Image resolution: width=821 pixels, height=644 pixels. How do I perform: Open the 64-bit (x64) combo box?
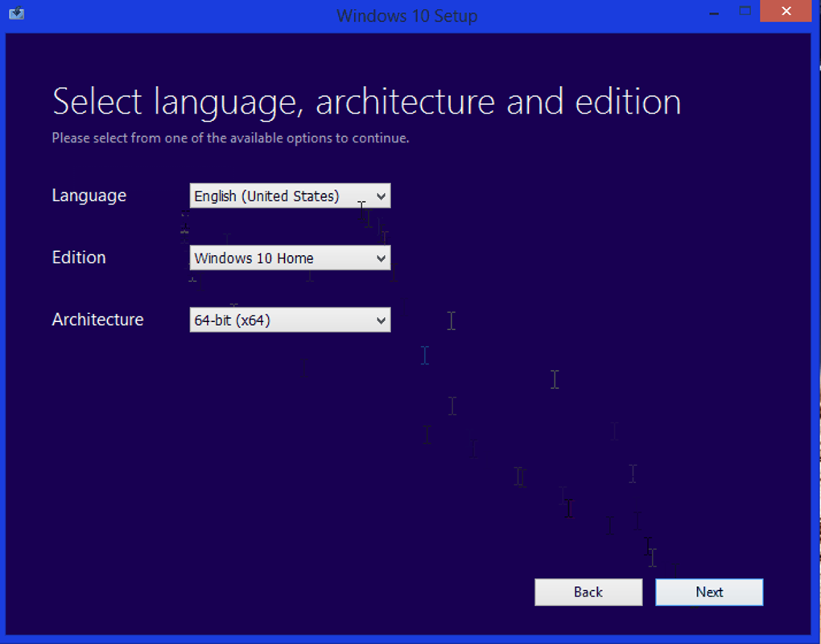(290, 320)
